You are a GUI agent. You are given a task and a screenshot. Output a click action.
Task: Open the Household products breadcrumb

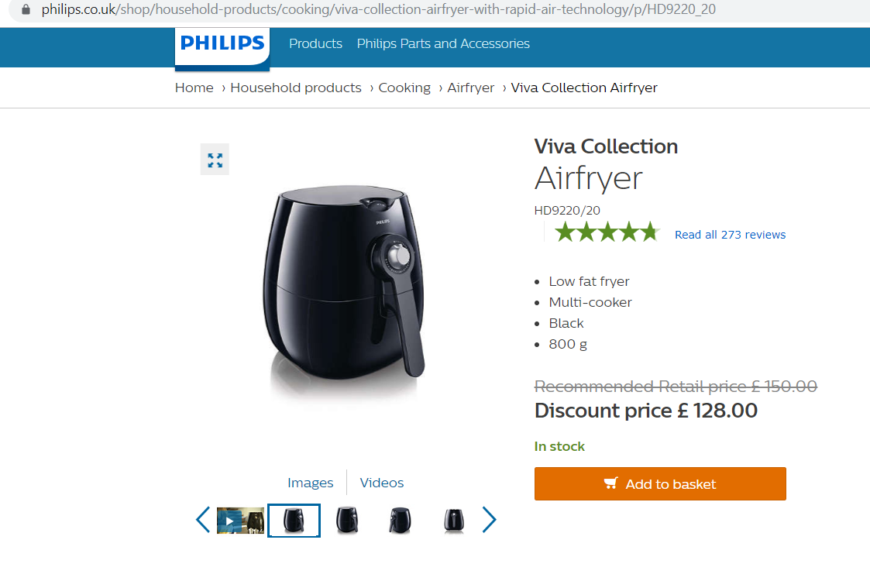click(x=296, y=88)
